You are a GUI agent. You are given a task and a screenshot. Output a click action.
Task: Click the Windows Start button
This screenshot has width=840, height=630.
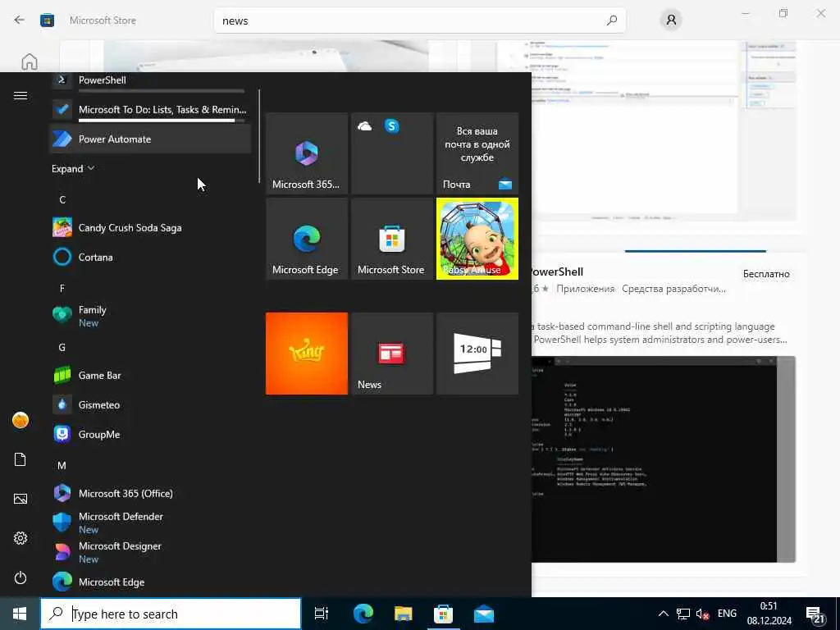(20, 614)
